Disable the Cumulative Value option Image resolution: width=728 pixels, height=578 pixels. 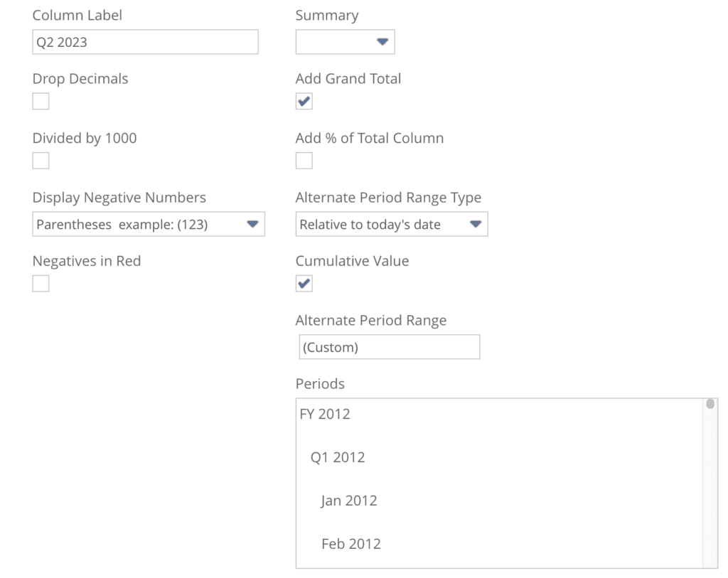tap(304, 283)
